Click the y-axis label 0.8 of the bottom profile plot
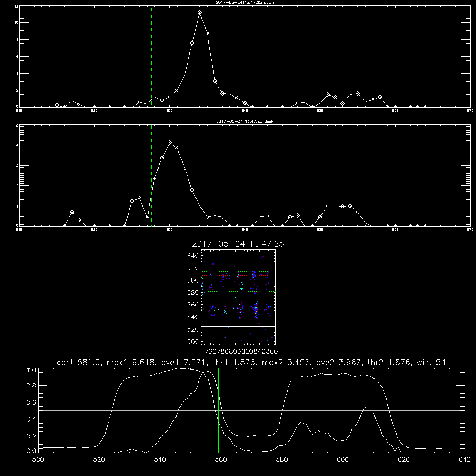The height and width of the screenshot is (476, 476). (x=31, y=386)
